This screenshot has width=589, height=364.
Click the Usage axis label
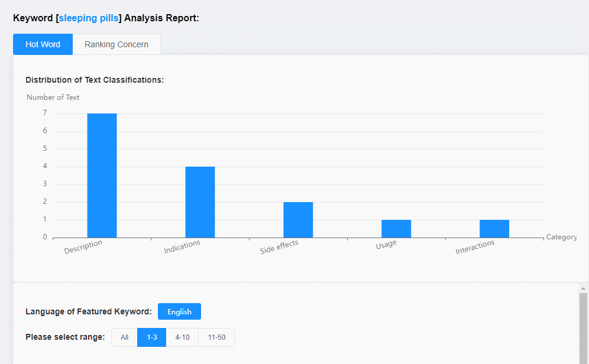pyautogui.click(x=386, y=245)
